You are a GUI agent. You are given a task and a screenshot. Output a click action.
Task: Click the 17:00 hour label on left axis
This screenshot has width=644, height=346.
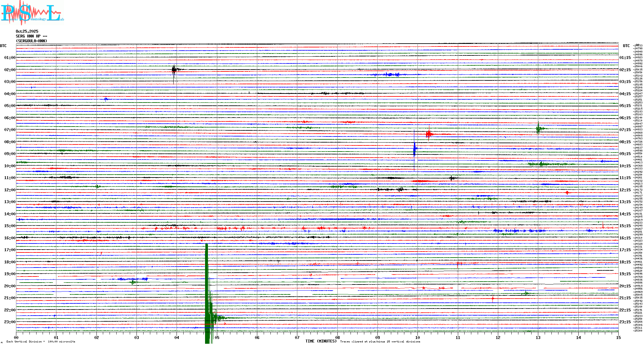coord(10,250)
